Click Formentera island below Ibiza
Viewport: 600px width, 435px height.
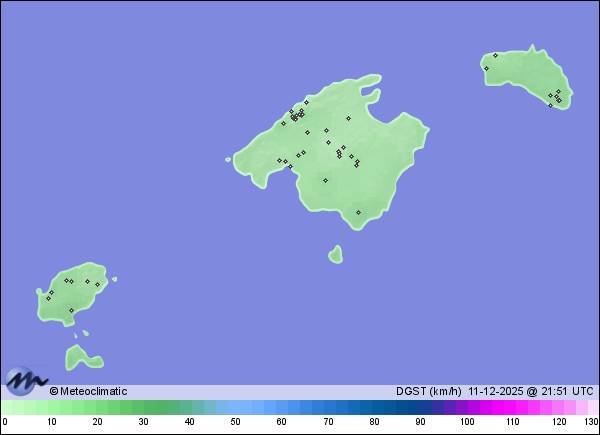(80, 357)
